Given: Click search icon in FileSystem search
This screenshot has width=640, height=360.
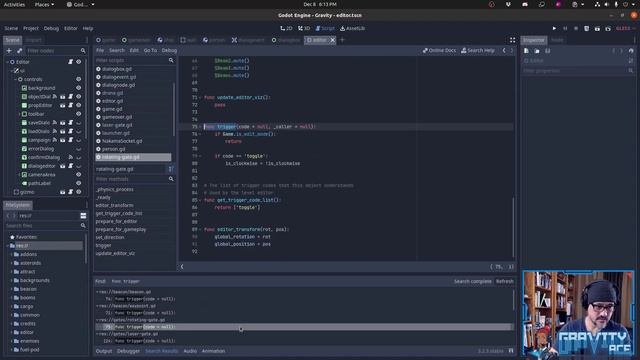Looking at the screenshot, I should pyautogui.click(x=83, y=226).
